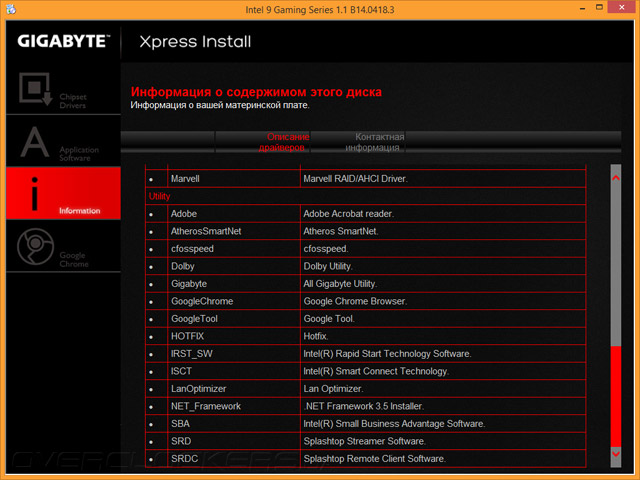Select the GoogleChrome row name
The height and width of the screenshot is (480, 640).
tap(202, 302)
